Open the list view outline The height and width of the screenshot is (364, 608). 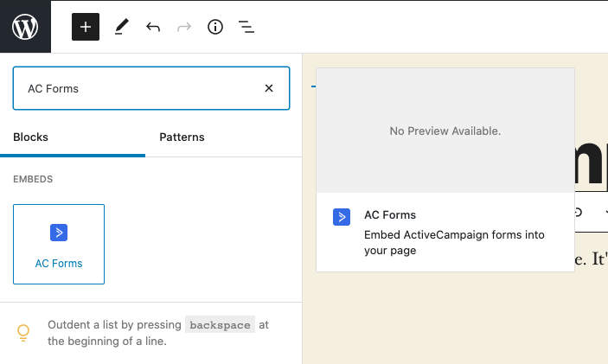click(246, 27)
